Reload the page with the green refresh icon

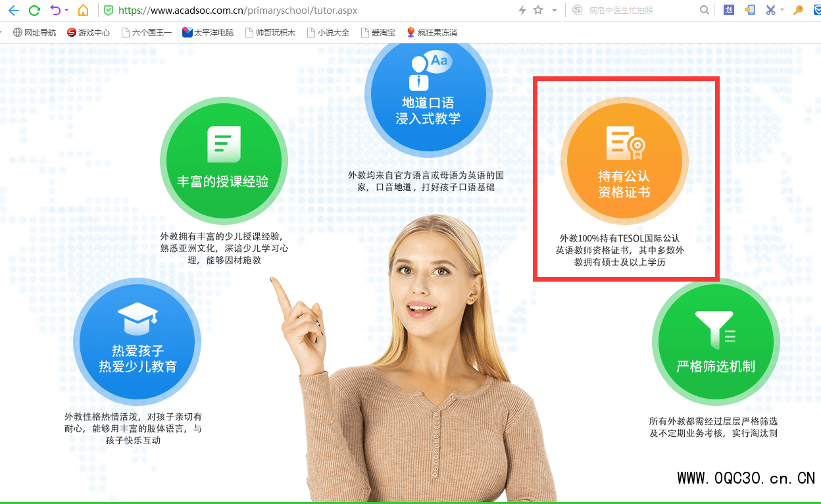tap(35, 11)
